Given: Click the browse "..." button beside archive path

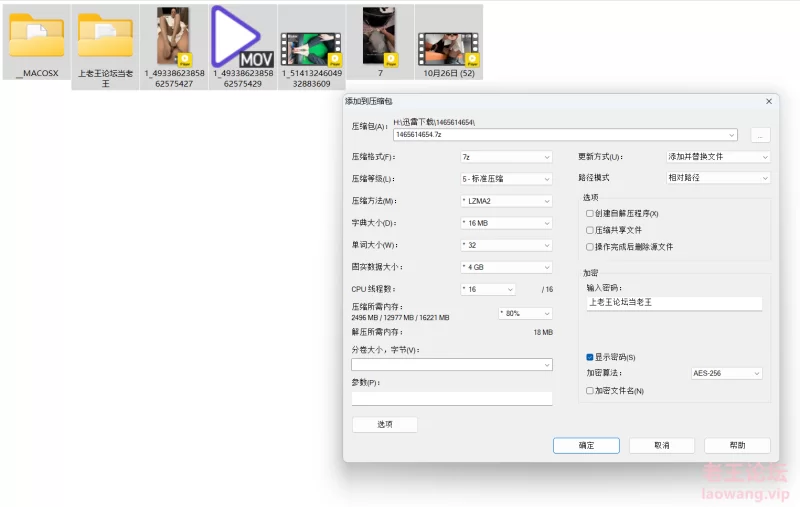Looking at the screenshot, I should [x=760, y=134].
